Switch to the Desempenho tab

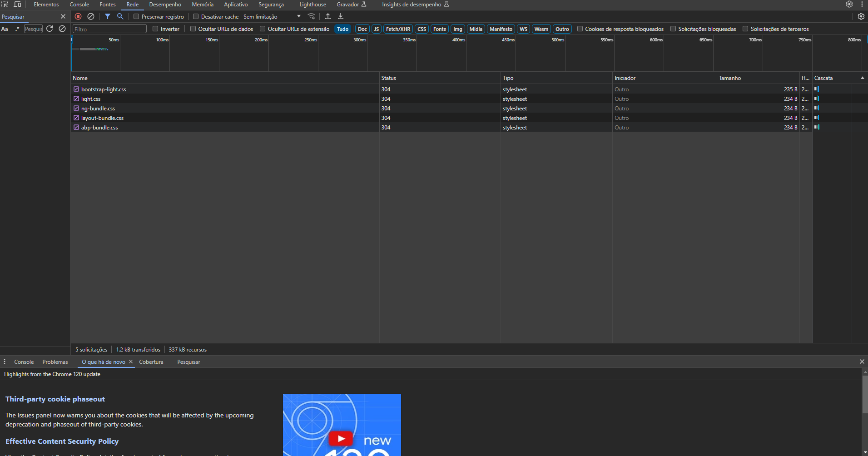tap(165, 5)
